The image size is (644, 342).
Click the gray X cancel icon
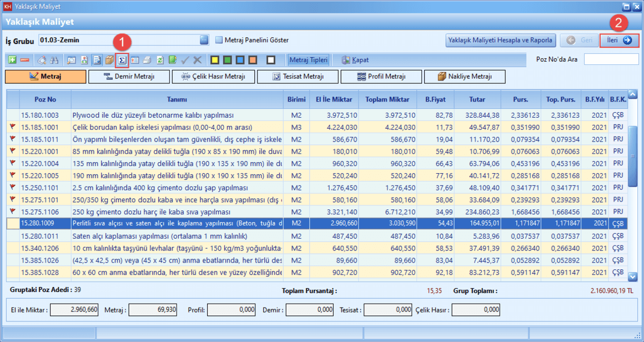(x=197, y=60)
